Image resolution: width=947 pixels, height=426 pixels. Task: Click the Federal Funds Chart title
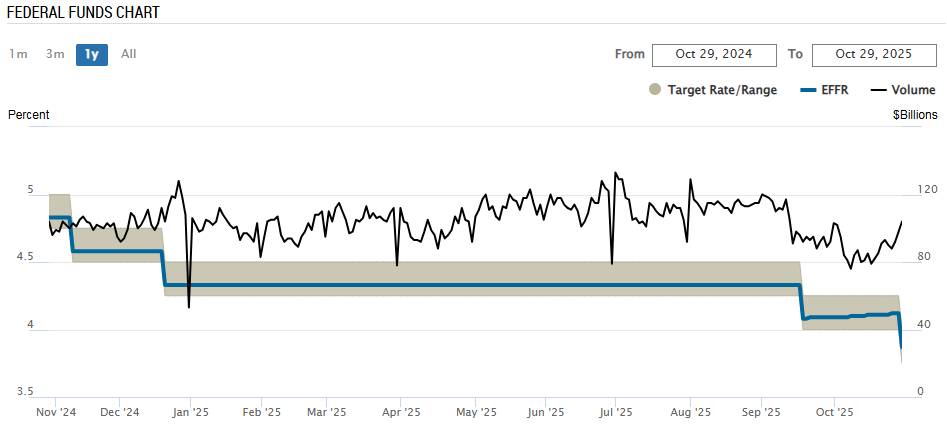coord(83,12)
